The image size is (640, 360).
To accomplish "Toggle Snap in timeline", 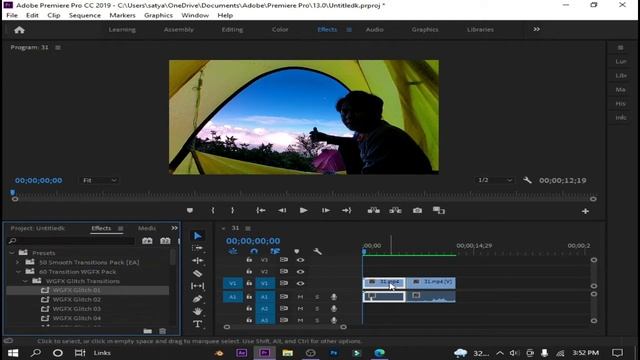I will [x=254, y=251].
